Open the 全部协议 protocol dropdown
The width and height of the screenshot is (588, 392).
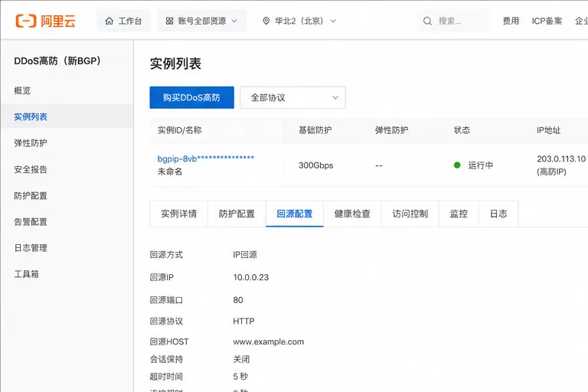click(292, 97)
